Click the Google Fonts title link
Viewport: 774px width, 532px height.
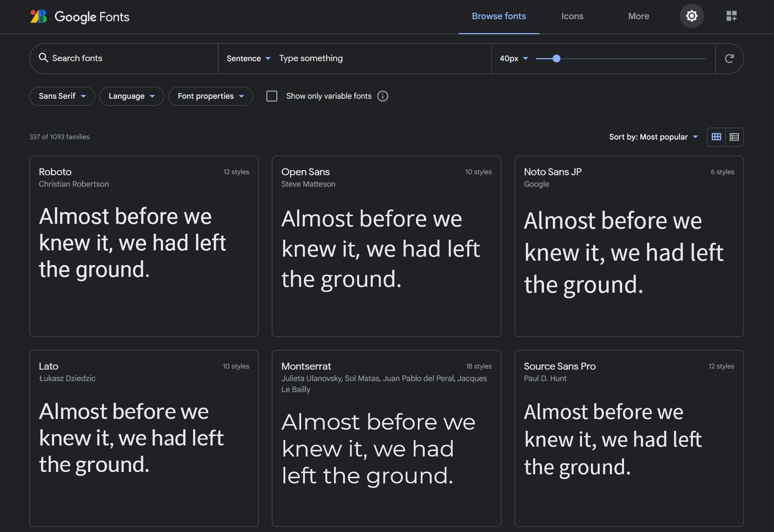pyautogui.click(x=92, y=17)
